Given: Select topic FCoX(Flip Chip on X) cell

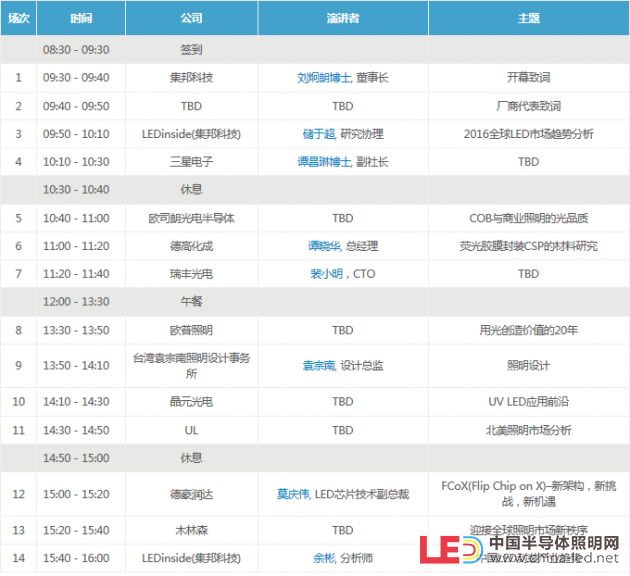Looking at the screenshot, I should click(529, 494).
